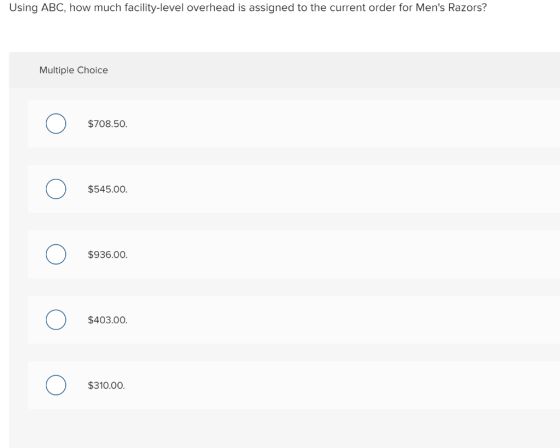Click the "$403.00." answer label

108,320
